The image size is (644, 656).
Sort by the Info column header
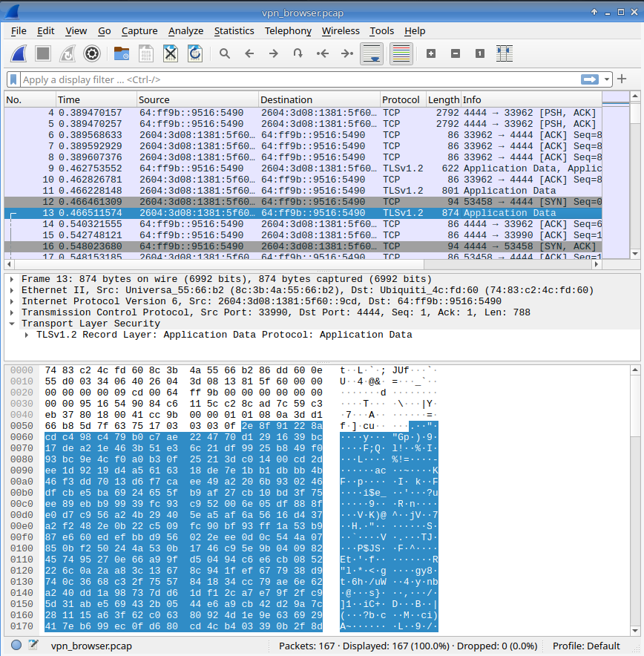click(531, 99)
